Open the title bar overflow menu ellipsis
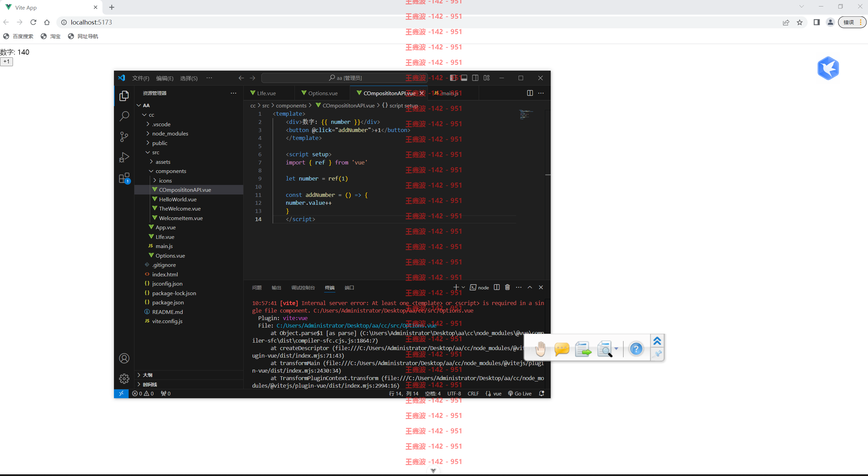The height and width of the screenshot is (476, 868). (x=209, y=78)
